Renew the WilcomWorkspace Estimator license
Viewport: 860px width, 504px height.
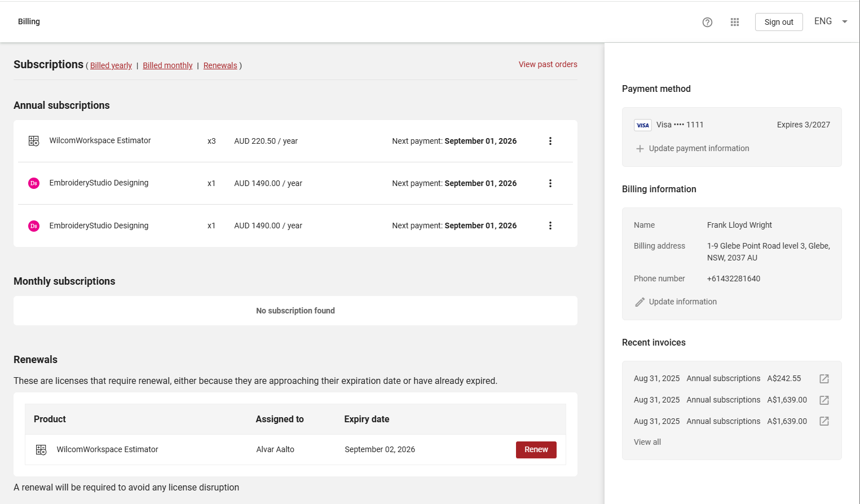(x=536, y=450)
